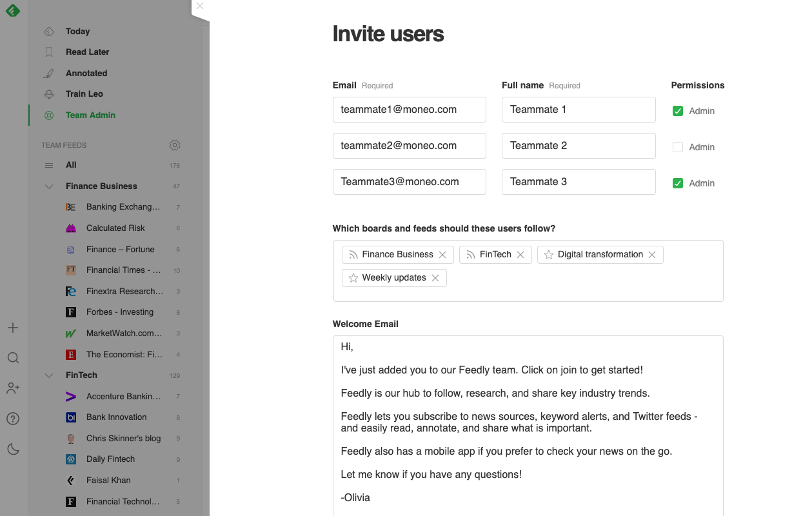Remove the Weekly updates board tag
This screenshot has width=812, height=516.
point(435,278)
